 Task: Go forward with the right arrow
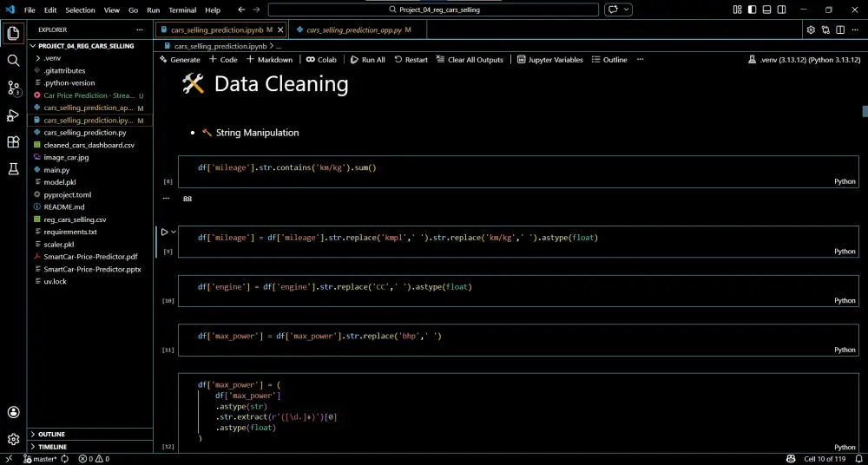pos(256,10)
